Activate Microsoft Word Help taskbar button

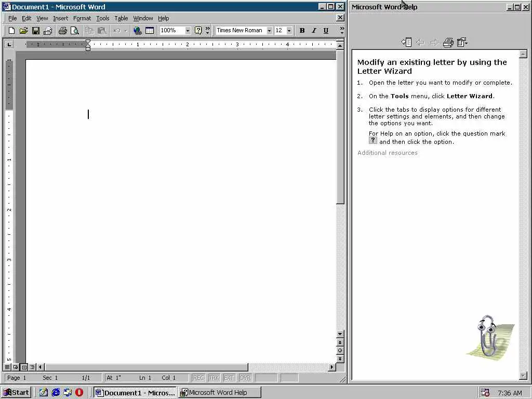click(x=220, y=393)
